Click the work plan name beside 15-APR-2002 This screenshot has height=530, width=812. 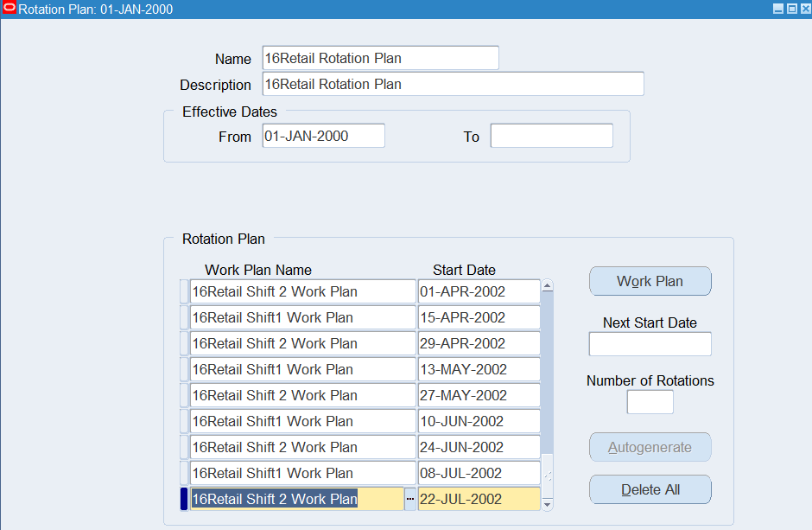pyautogui.click(x=302, y=317)
